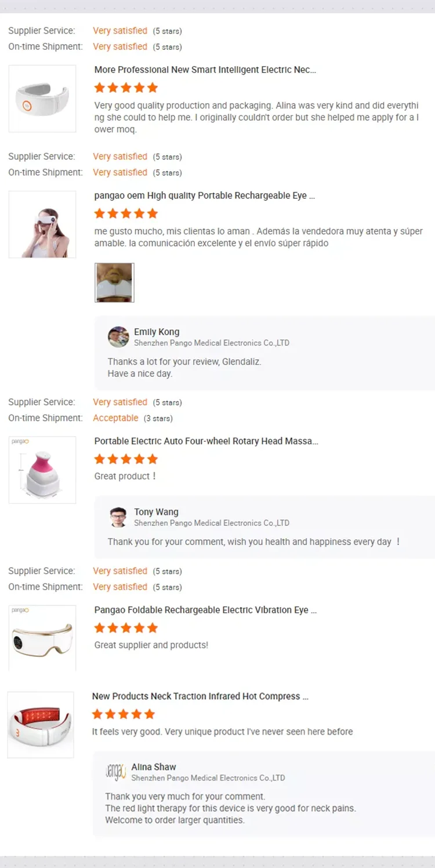Click Emily Kong's name

(x=157, y=332)
